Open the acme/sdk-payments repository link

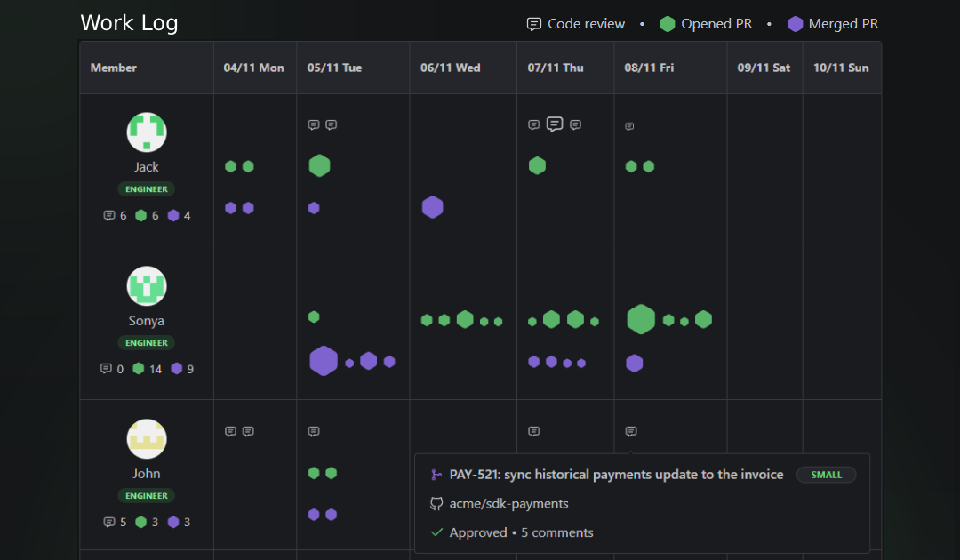coord(508,504)
